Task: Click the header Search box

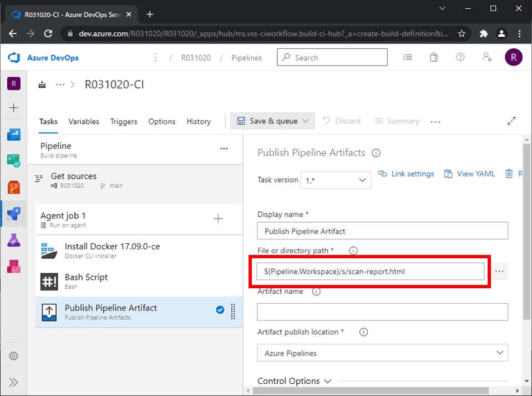Action: click(x=332, y=57)
